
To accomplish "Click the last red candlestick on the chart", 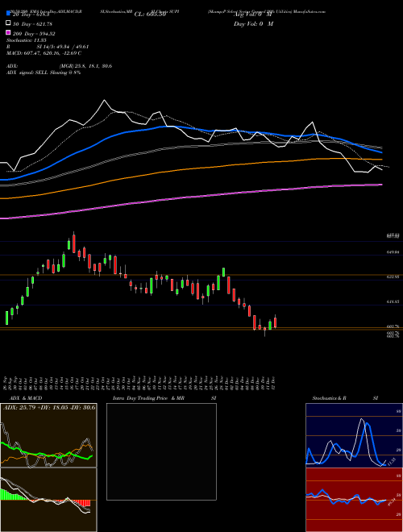I will coord(275,322).
